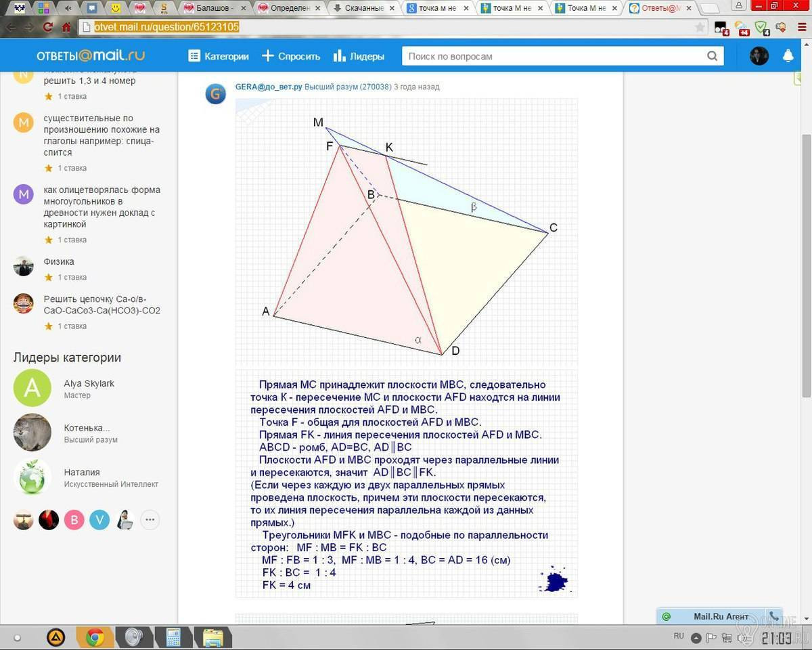Reload the page with refresh icon
812x650 pixels.
47,27
